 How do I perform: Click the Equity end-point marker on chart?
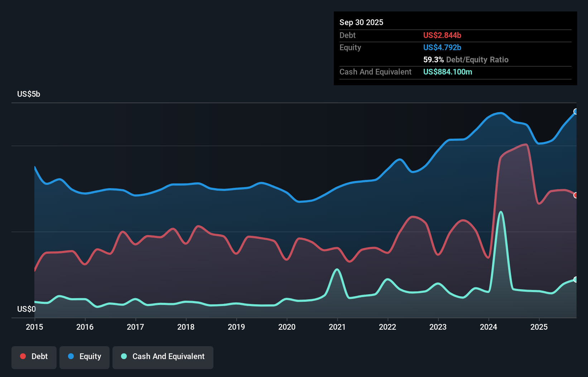click(x=576, y=111)
